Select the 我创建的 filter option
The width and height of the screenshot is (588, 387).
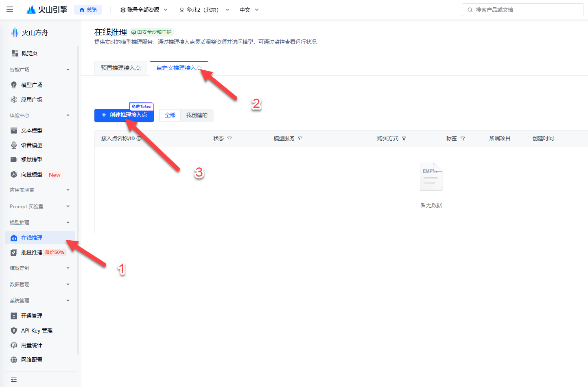(197, 115)
